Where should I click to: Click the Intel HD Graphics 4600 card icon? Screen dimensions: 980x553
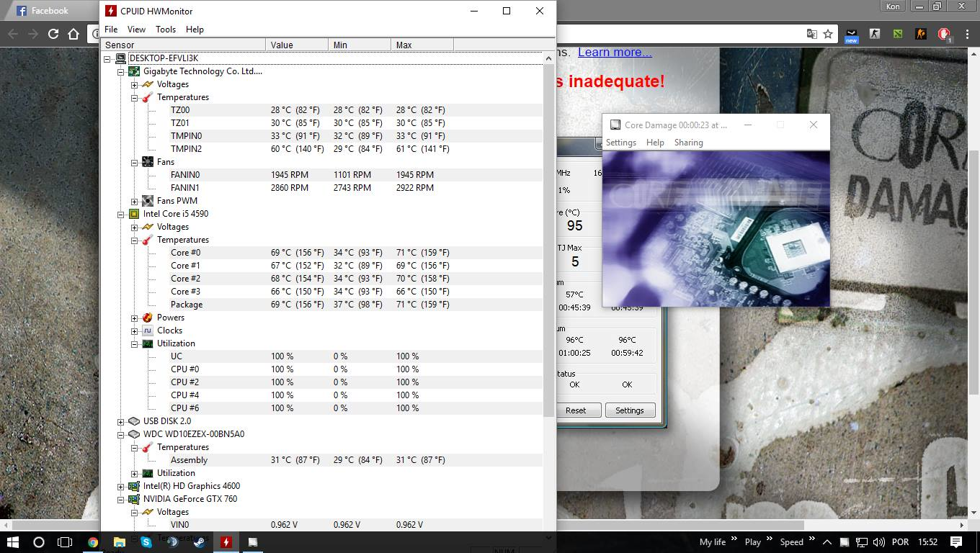(134, 486)
